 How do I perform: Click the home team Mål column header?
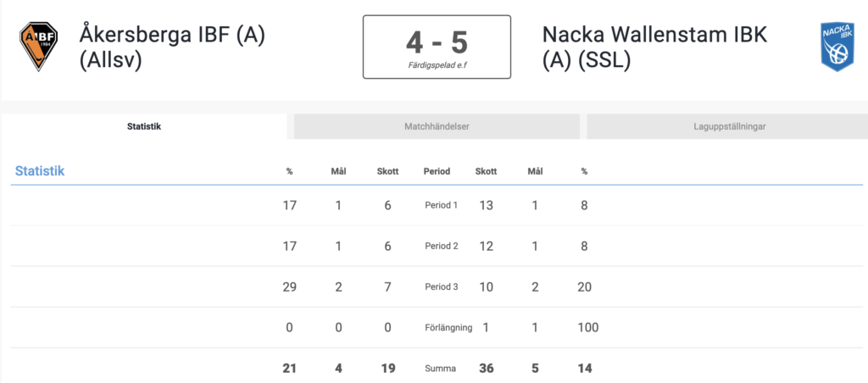pos(338,171)
